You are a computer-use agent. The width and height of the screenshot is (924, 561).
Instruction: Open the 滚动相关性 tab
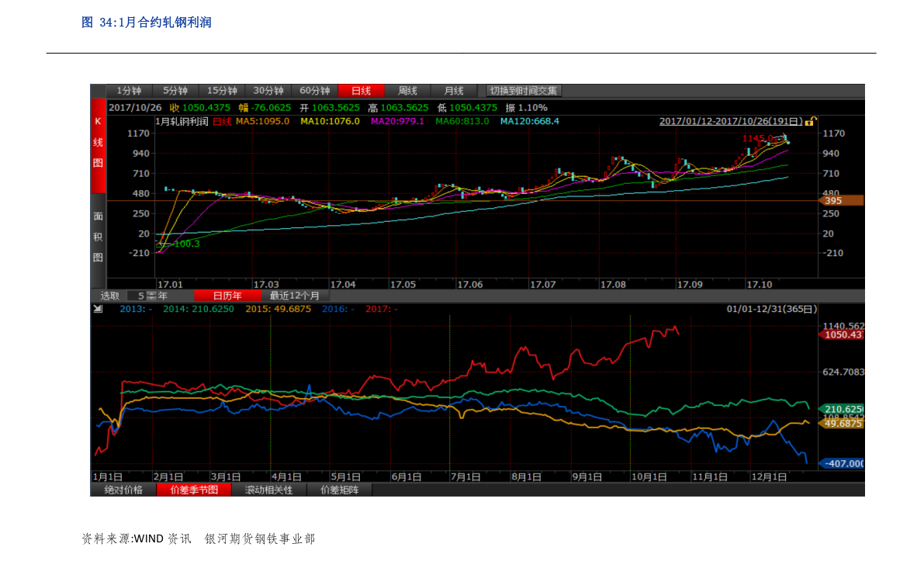(x=269, y=490)
